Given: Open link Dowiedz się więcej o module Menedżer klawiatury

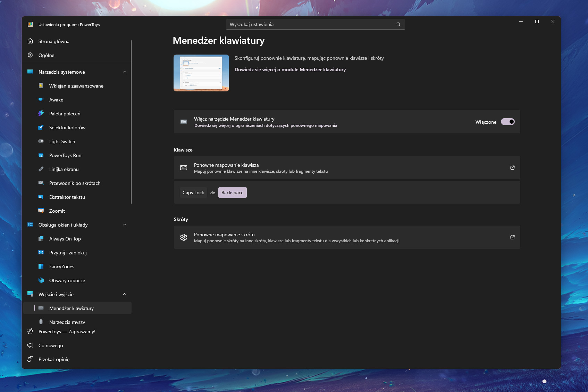Looking at the screenshot, I should pos(290,70).
